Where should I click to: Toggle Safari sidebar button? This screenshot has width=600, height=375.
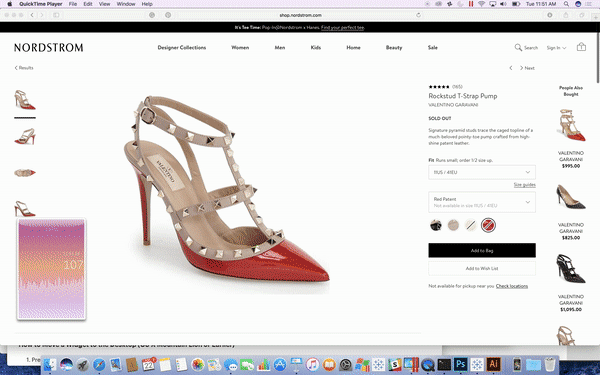pyautogui.click(x=56, y=15)
